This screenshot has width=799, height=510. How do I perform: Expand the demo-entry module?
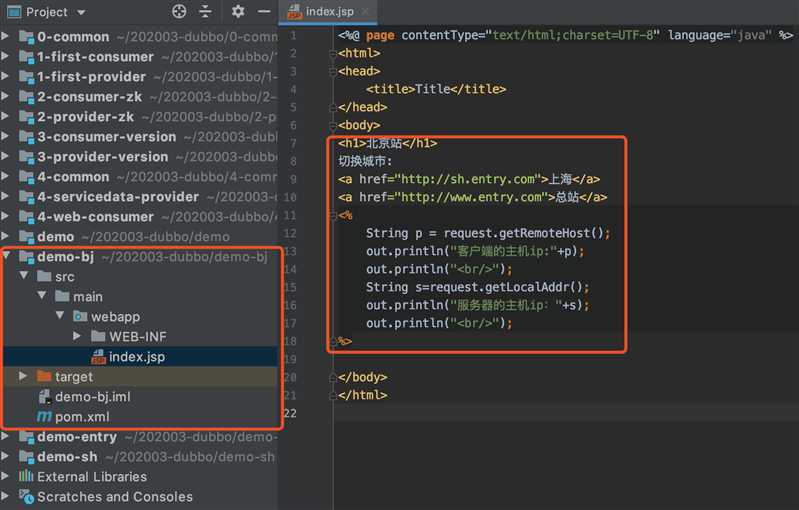7,437
